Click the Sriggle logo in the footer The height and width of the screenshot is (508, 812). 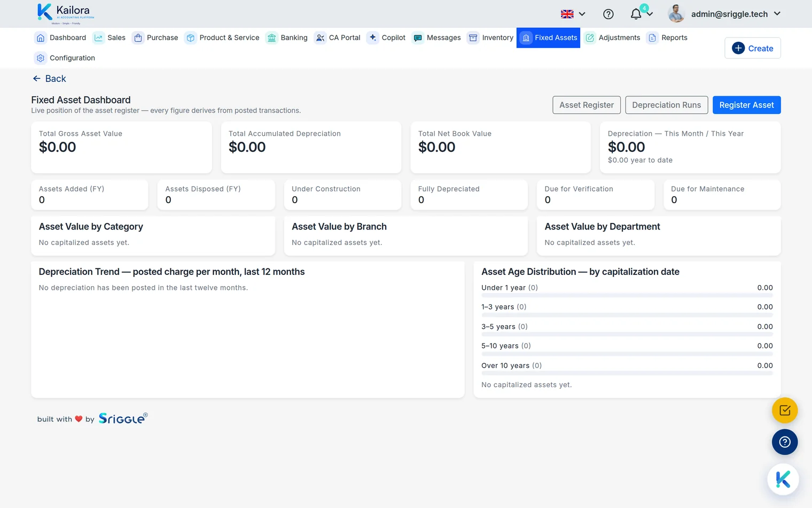[x=123, y=418]
